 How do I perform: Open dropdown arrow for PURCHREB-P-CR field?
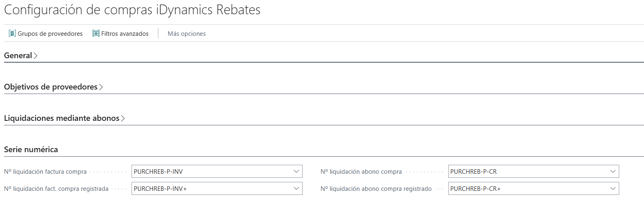click(613, 172)
